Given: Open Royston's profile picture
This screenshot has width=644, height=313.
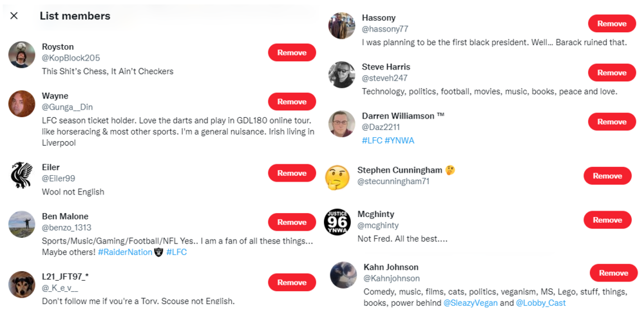Looking at the screenshot, I should click(x=22, y=55).
